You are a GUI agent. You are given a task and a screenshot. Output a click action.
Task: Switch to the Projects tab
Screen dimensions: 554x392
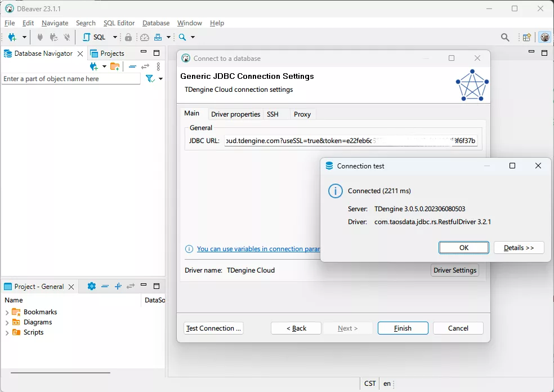112,54
